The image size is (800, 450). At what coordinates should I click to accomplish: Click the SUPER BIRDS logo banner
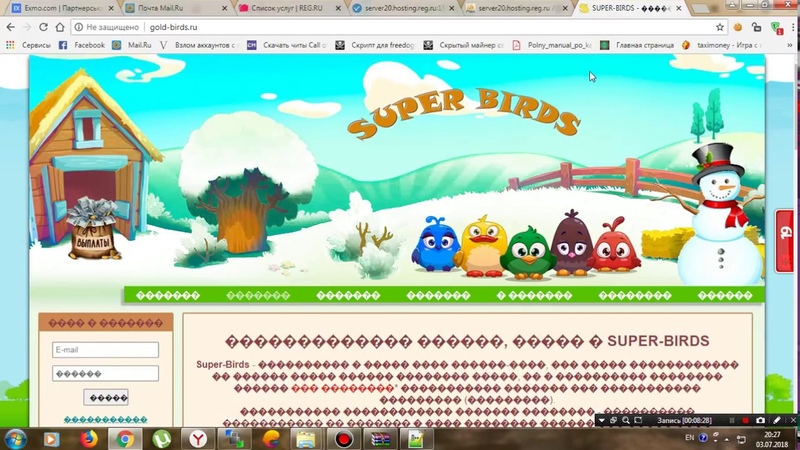[x=465, y=117]
